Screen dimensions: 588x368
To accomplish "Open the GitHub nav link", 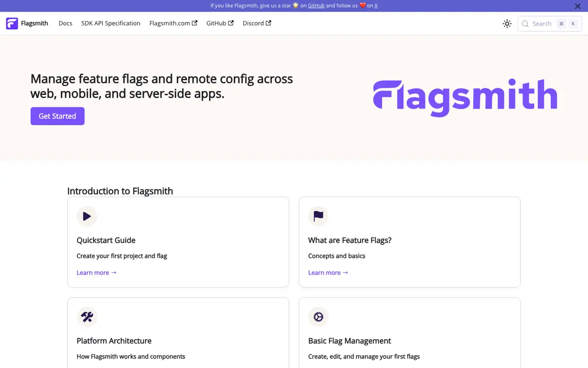I will click(220, 23).
